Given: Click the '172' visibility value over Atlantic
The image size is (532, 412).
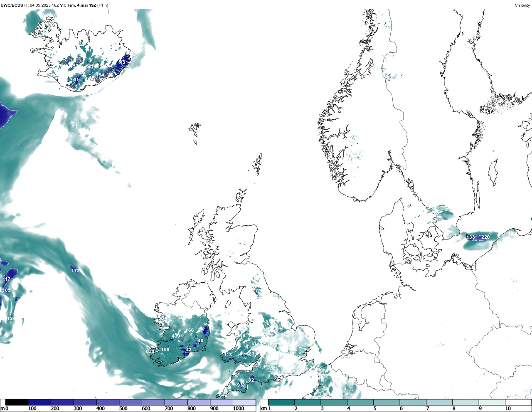Looking at the screenshot, I should (x=75, y=271).
